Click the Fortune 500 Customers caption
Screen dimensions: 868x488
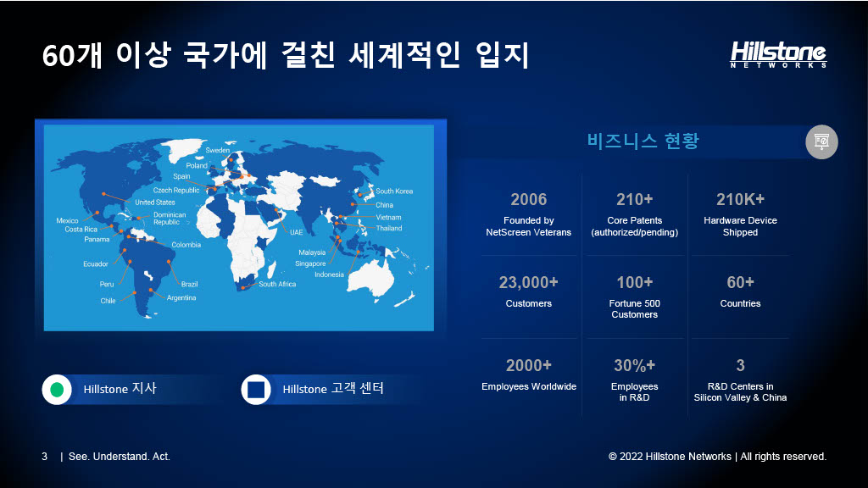634,308
